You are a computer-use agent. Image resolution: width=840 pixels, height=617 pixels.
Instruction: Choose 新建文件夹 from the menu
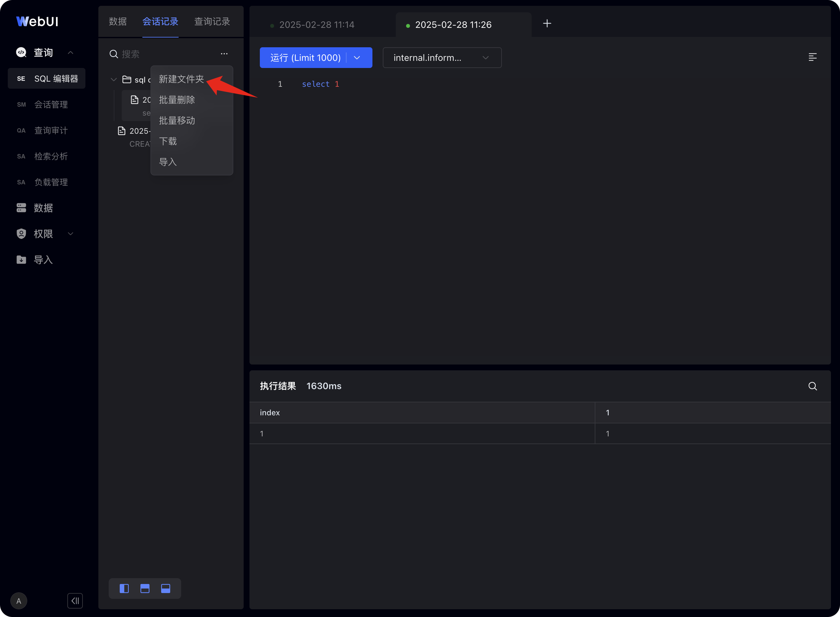click(x=182, y=79)
